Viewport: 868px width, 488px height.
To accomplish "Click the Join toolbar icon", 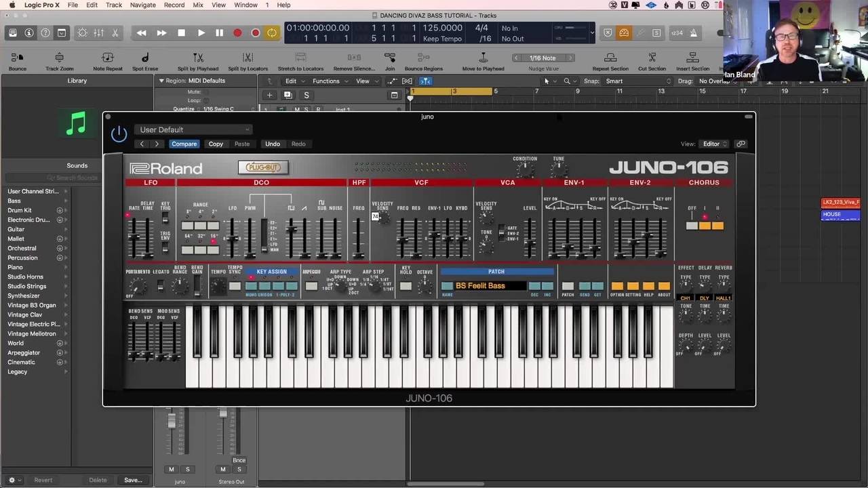I will click(x=390, y=61).
